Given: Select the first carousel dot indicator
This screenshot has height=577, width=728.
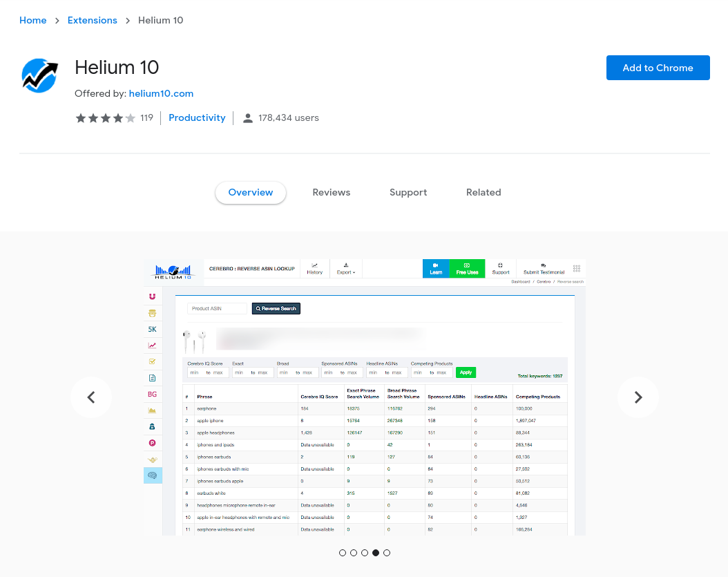Looking at the screenshot, I should point(343,553).
